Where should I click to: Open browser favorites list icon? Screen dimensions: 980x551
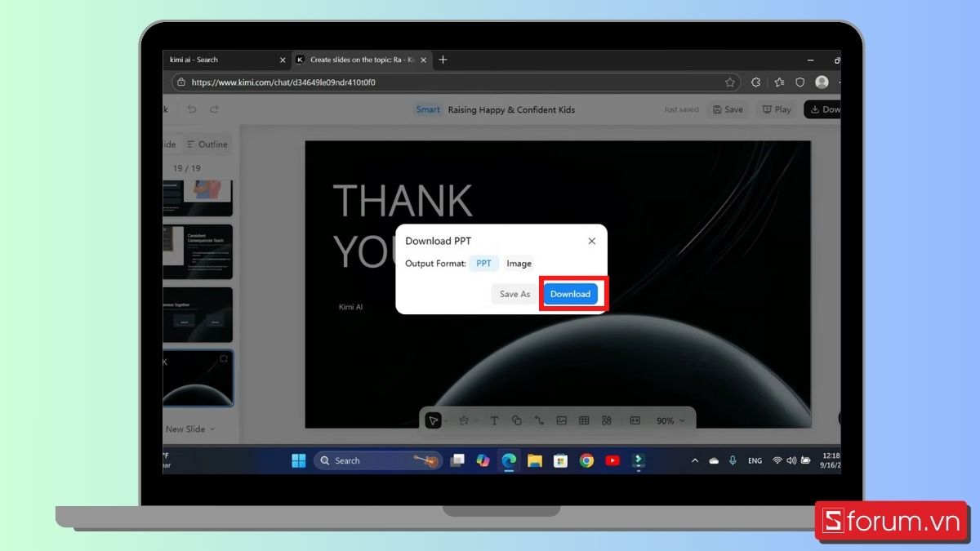click(779, 82)
